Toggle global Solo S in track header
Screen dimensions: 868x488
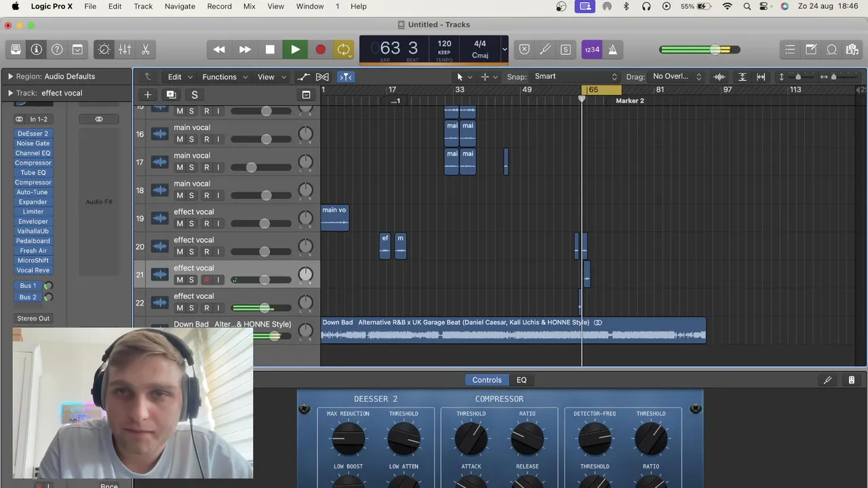coord(195,95)
